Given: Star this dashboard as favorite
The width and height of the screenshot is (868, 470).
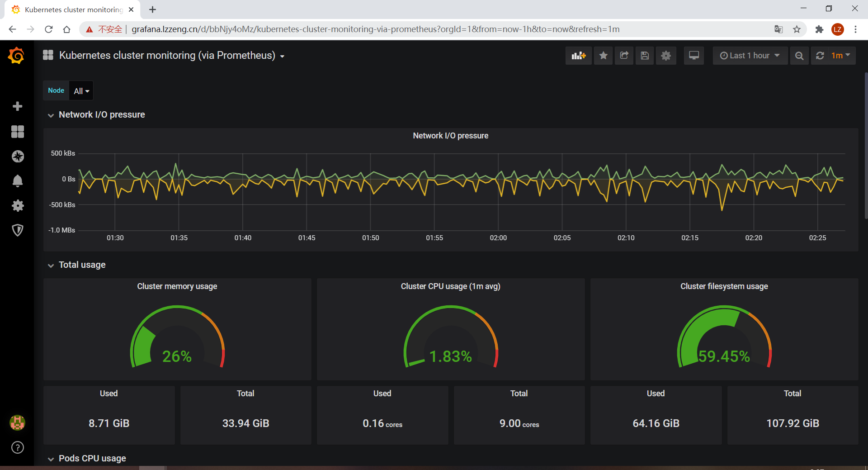Looking at the screenshot, I should [603, 56].
